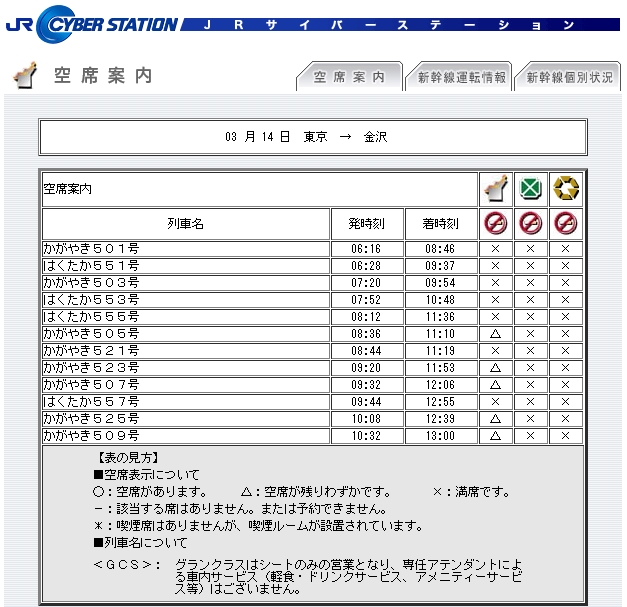Click the green Green Car icon
This screenshot has height=607, width=627.
530,188
